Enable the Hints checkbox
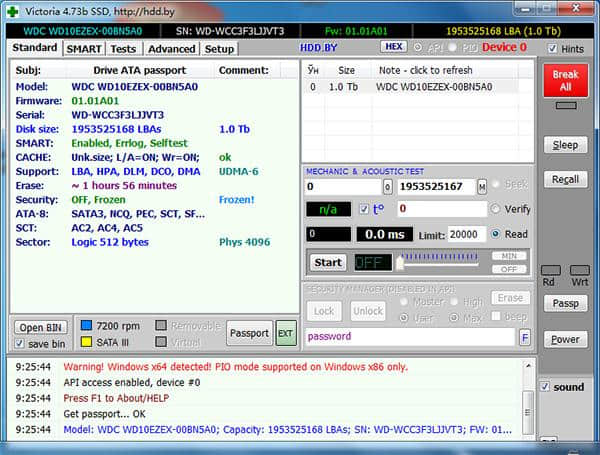This screenshot has width=600, height=455. tap(552, 48)
